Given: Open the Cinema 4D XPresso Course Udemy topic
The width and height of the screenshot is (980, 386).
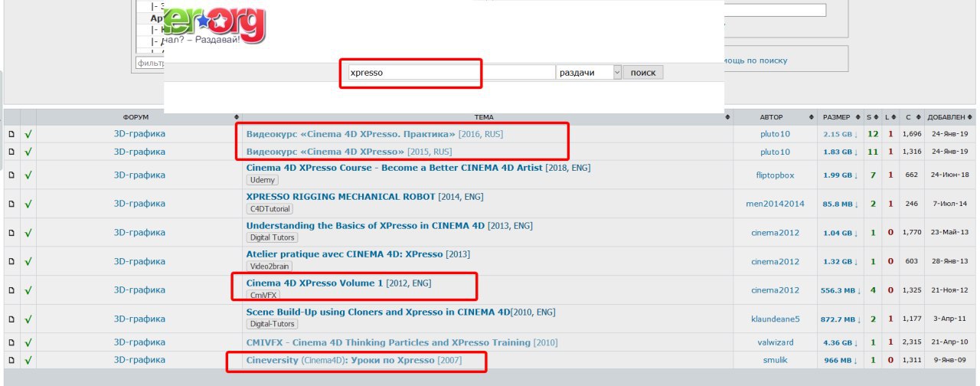Looking at the screenshot, I should [x=394, y=168].
